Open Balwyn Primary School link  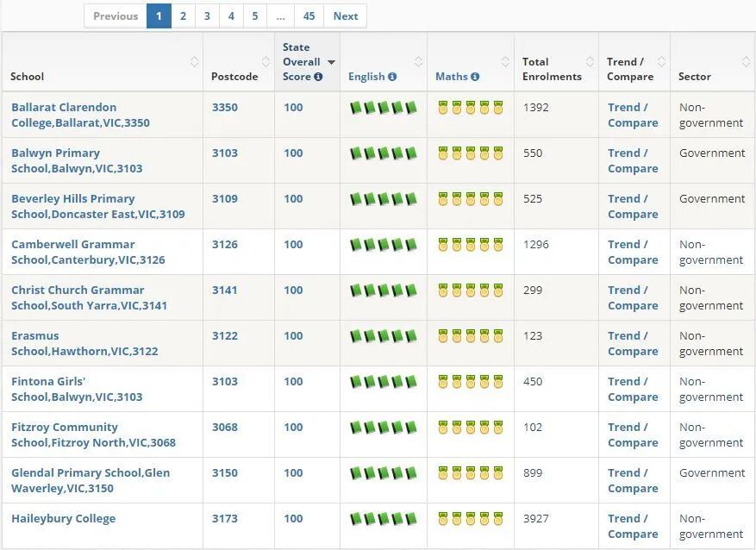click(77, 160)
